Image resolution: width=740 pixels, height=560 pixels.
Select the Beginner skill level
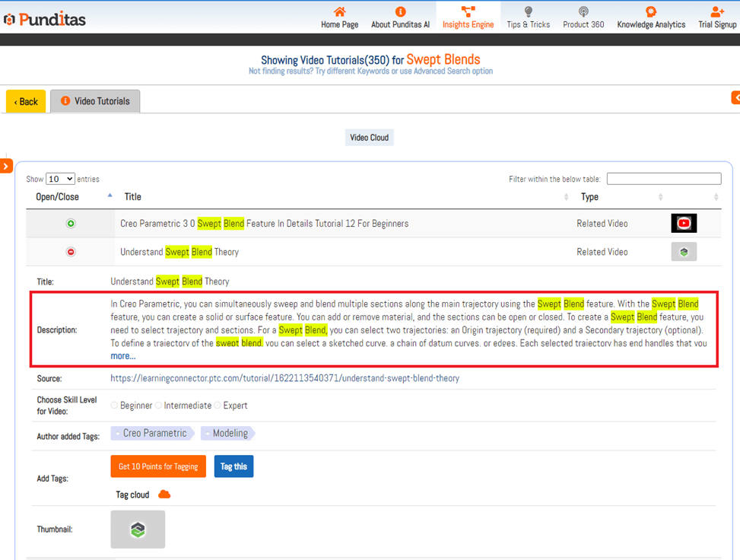click(115, 406)
